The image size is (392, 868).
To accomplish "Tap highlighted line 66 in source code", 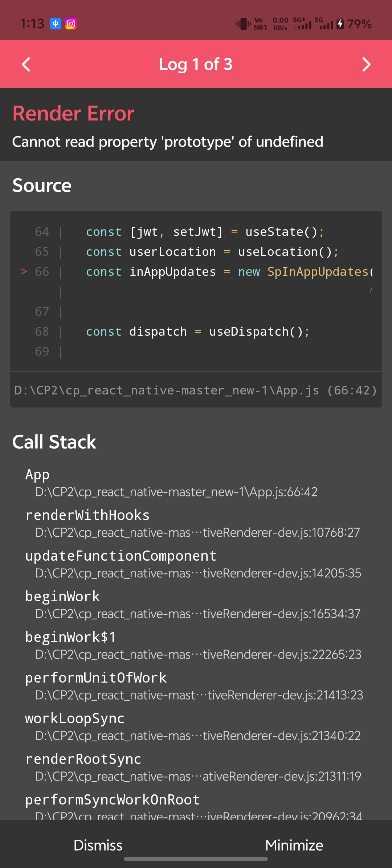I will pyautogui.click(x=229, y=272).
